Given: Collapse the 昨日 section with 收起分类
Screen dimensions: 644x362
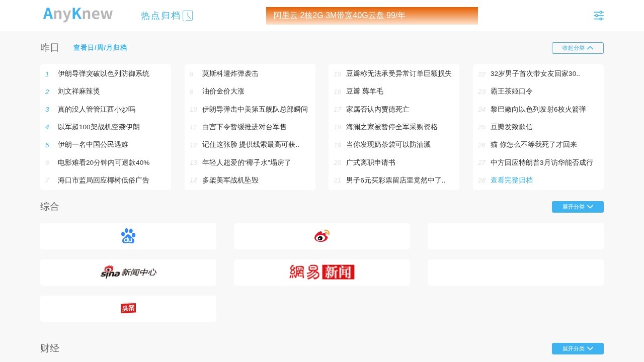Looking at the screenshot, I should coord(578,48).
